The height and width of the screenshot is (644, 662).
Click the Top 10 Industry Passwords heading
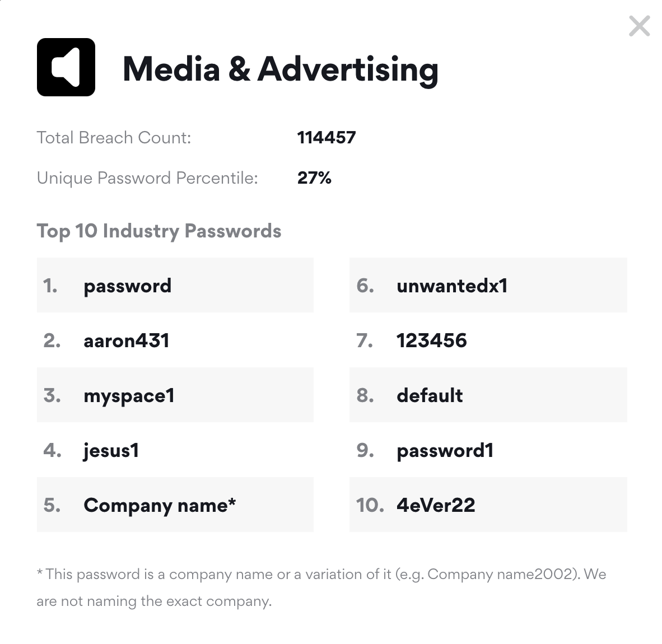[x=159, y=231]
